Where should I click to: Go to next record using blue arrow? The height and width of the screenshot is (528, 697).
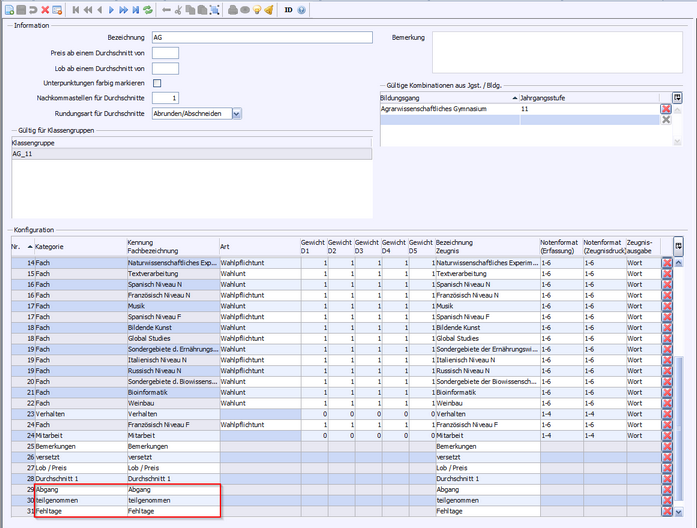[x=111, y=9]
